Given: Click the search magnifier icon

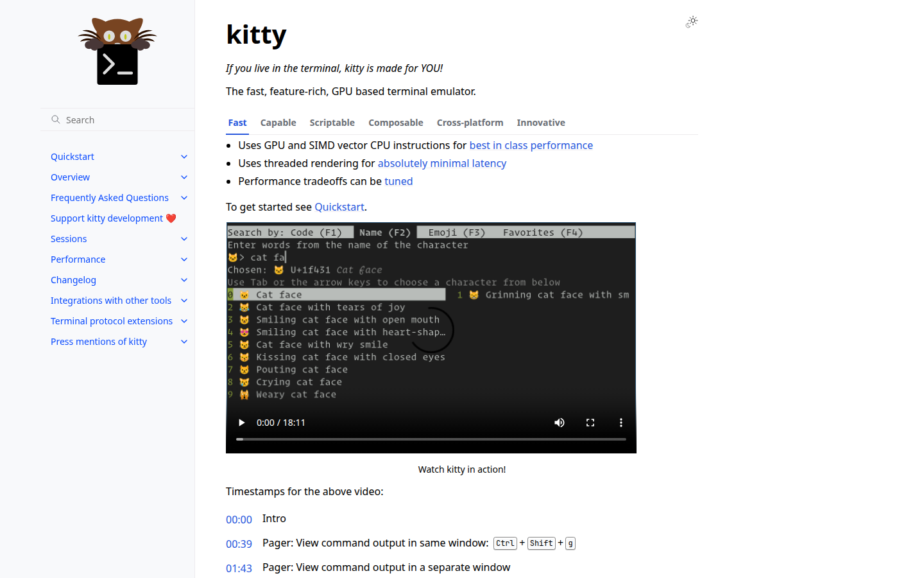Looking at the screenshot, I should tap(56, 119).
